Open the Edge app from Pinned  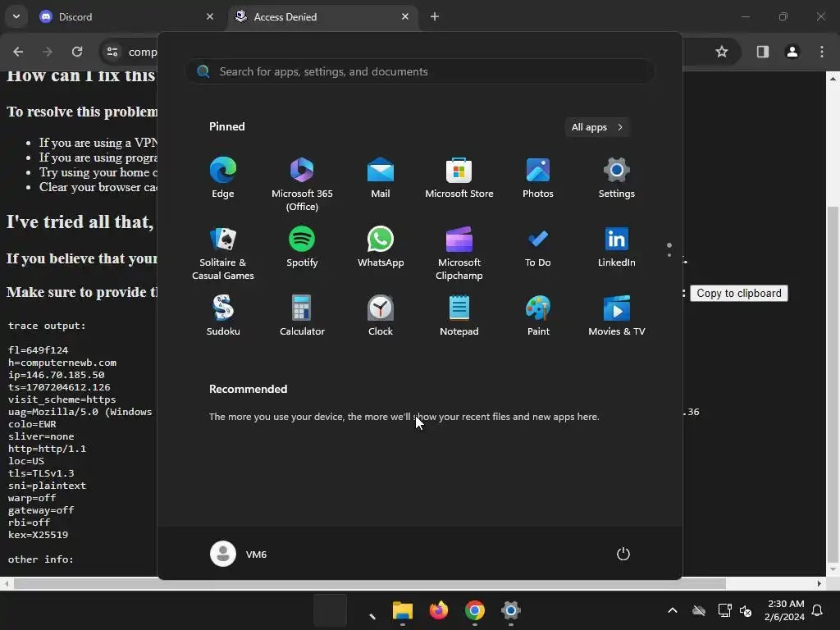[x=223, y=179]
